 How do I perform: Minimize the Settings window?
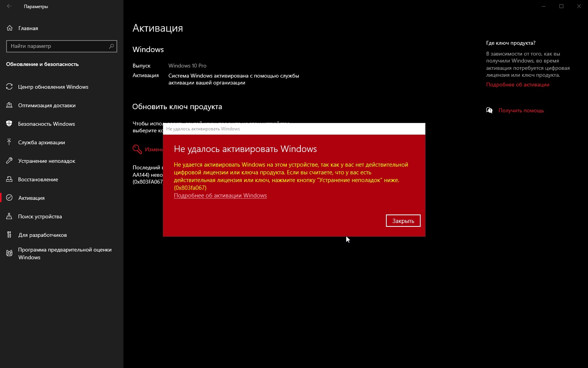[x=544, y=6]
